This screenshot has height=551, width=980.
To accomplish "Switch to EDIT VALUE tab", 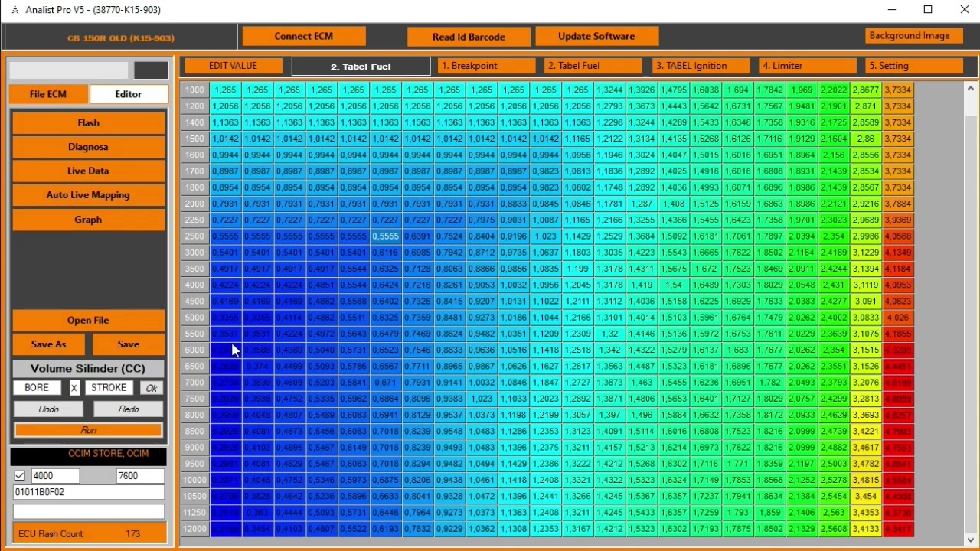I will [234, 66].
